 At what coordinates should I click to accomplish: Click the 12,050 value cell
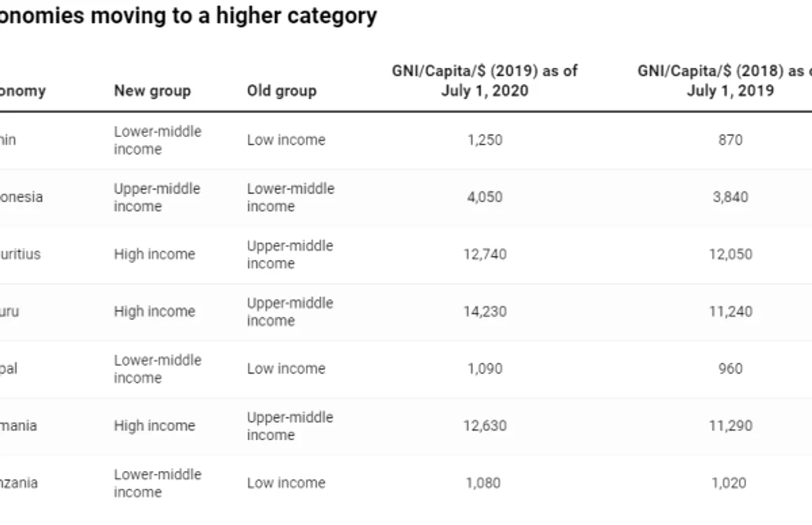[x=730, y=254]
